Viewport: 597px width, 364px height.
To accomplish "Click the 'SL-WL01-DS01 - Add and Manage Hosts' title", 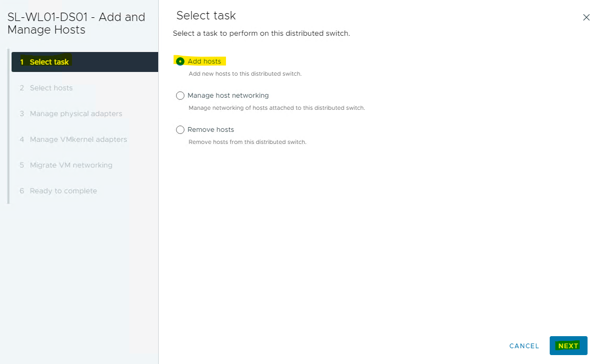I will (76, 23).
